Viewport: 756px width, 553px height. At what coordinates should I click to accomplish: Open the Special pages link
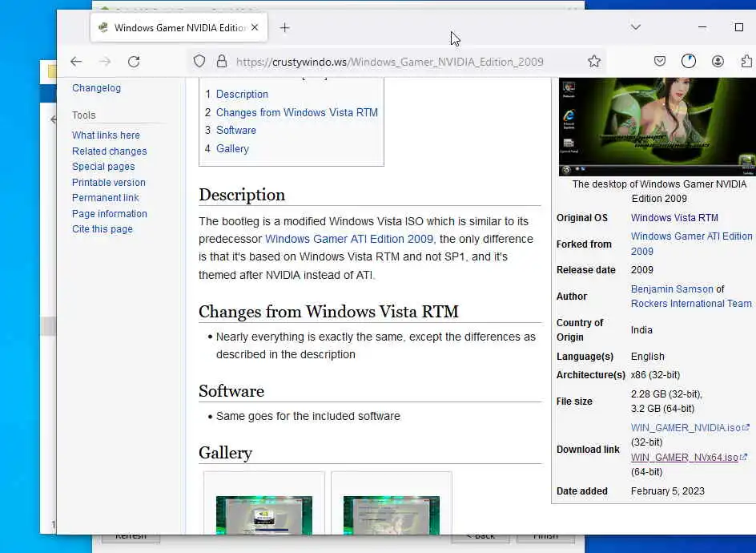pos(103,167)
